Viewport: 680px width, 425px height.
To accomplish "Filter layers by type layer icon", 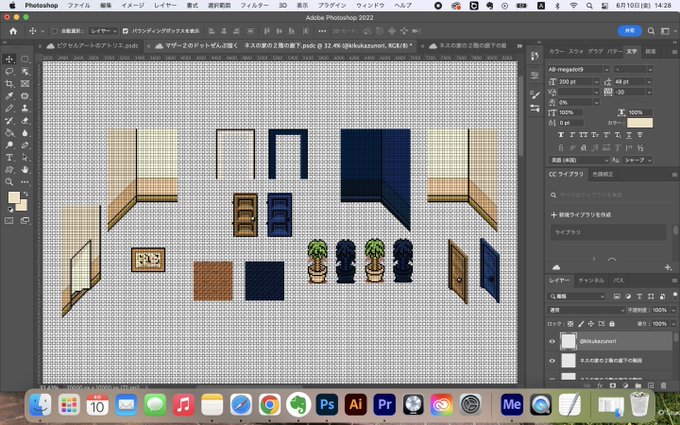I will (639, 296).
